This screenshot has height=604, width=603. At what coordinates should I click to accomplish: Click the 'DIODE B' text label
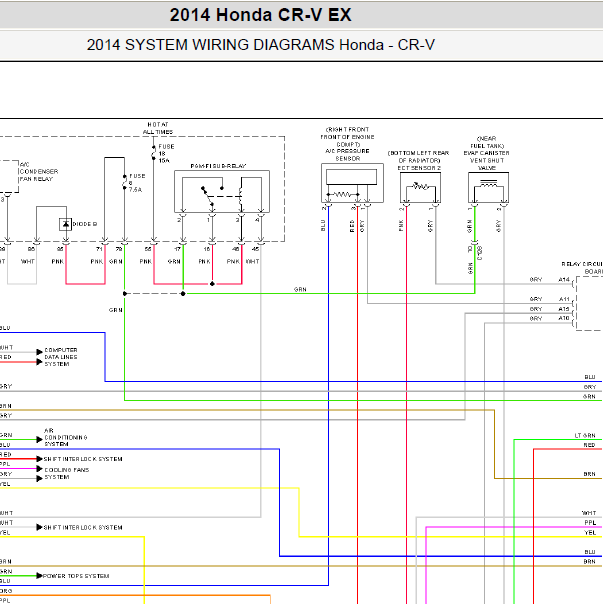(x=85, y=224)
